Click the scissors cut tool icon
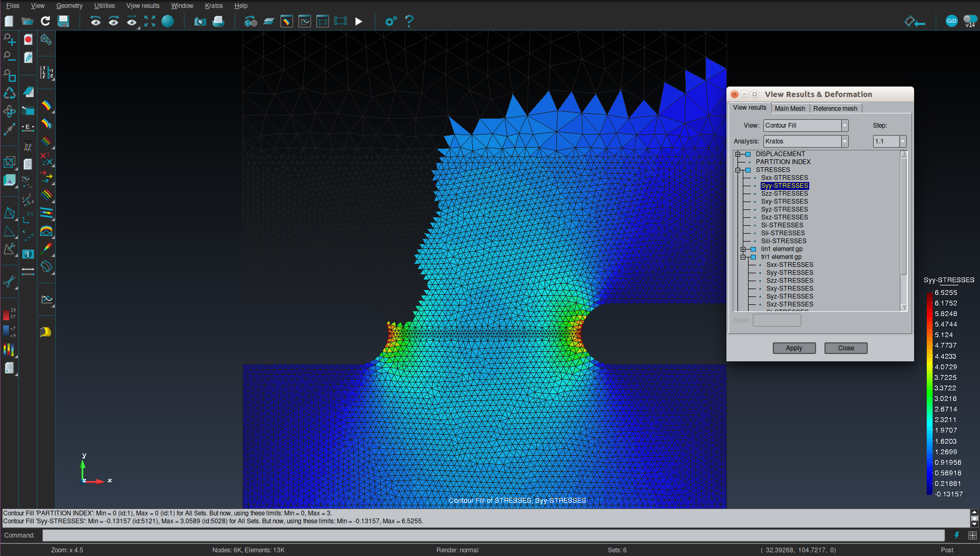 (9, 282)
